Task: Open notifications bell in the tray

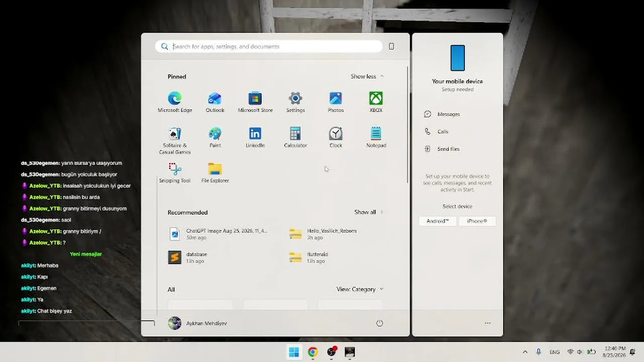Action: pos(632,352)
